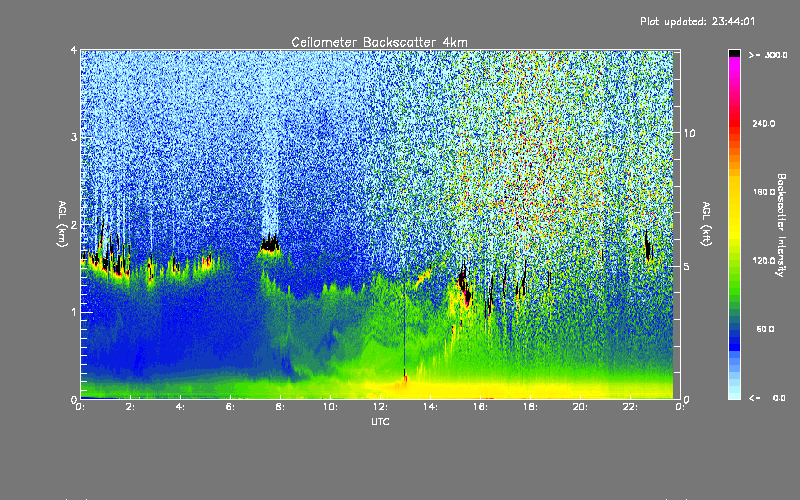Click the '6:' tick on the UTC axis
This screenshot has height=500, width=800.
230,407
